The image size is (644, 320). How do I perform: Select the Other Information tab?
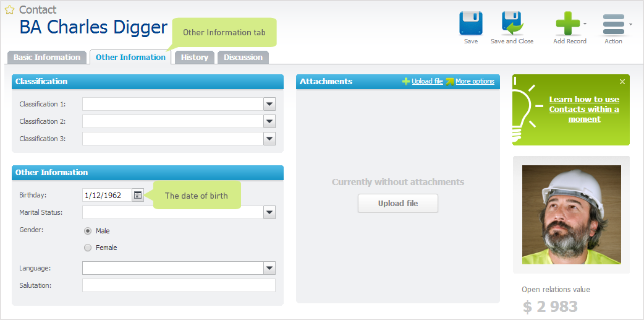tap(130, 57)
